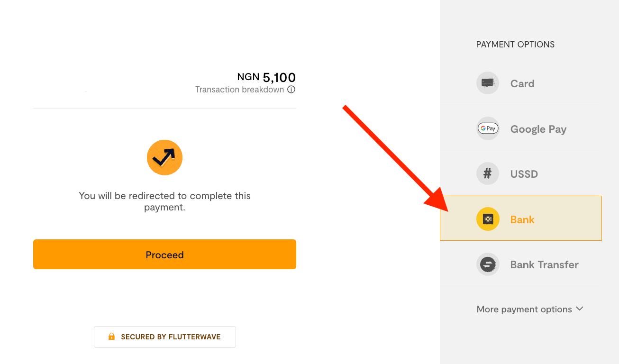Pick the Bank Transfer option label
Viewport: 619px width, 364px height.
544,265
